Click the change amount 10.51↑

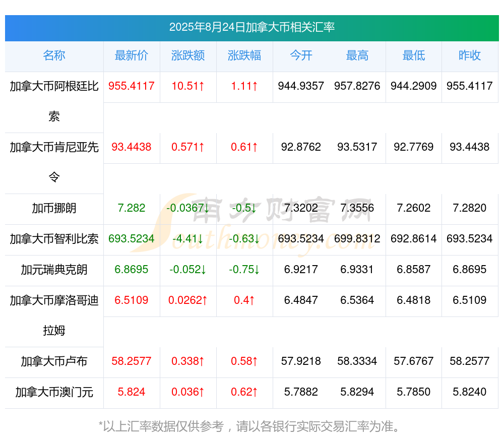(x=188, y=86)
